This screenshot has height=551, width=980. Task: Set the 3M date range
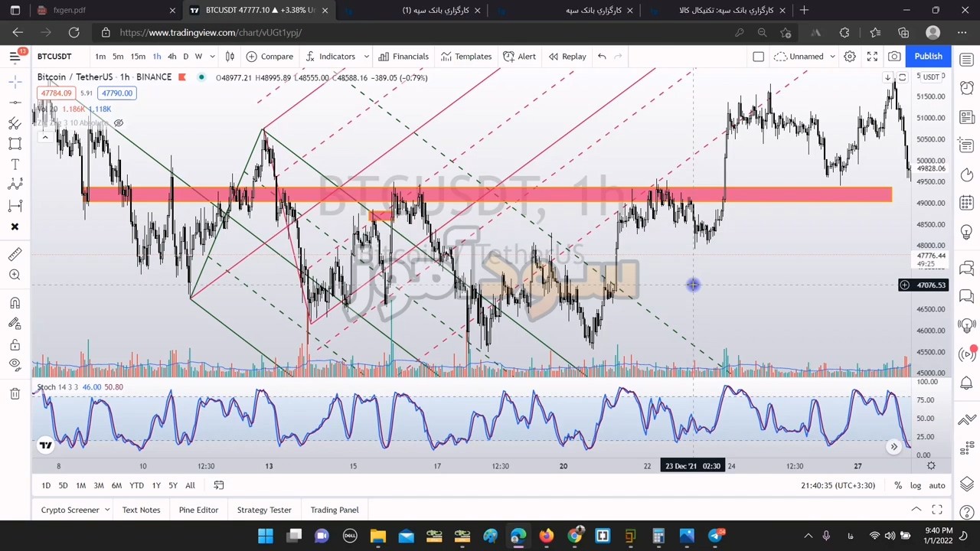(99, 485)
